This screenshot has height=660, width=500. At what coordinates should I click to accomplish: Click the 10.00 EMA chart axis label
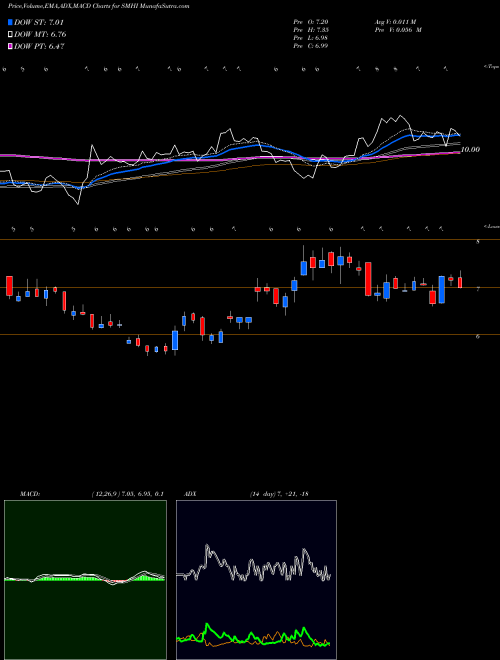click(x=470, y=149)
